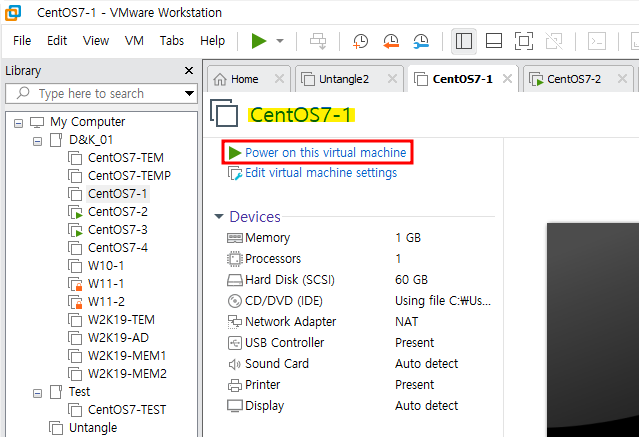Open the Help menu

point(212,41)
